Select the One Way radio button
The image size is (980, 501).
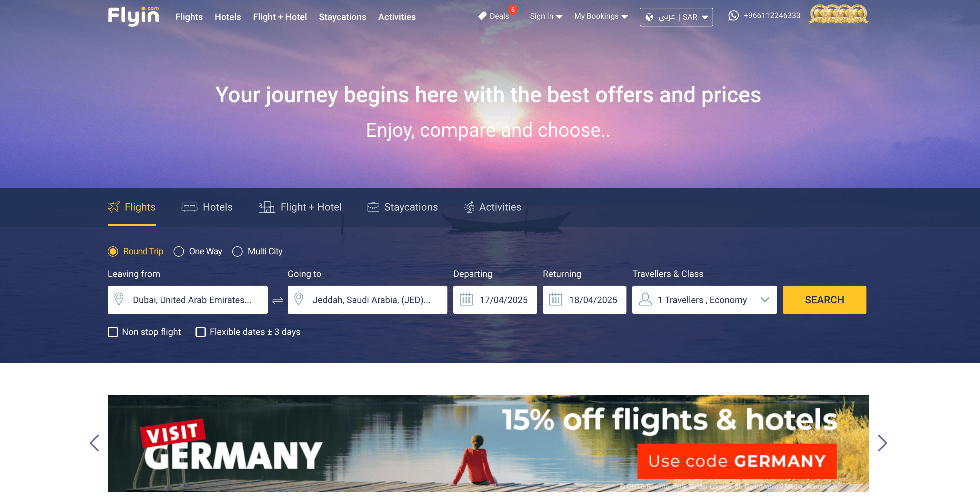coord(178,252)
